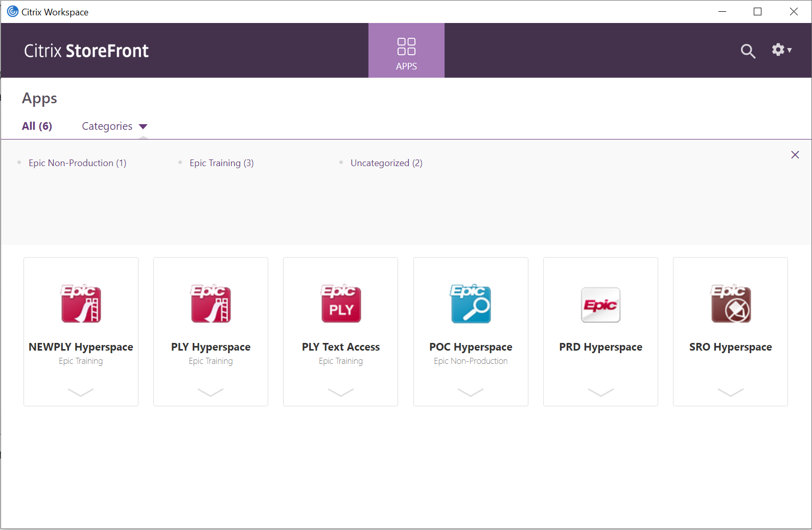
Task: Expand details chevron under POC Hyperspace
Action: point(471,392)
